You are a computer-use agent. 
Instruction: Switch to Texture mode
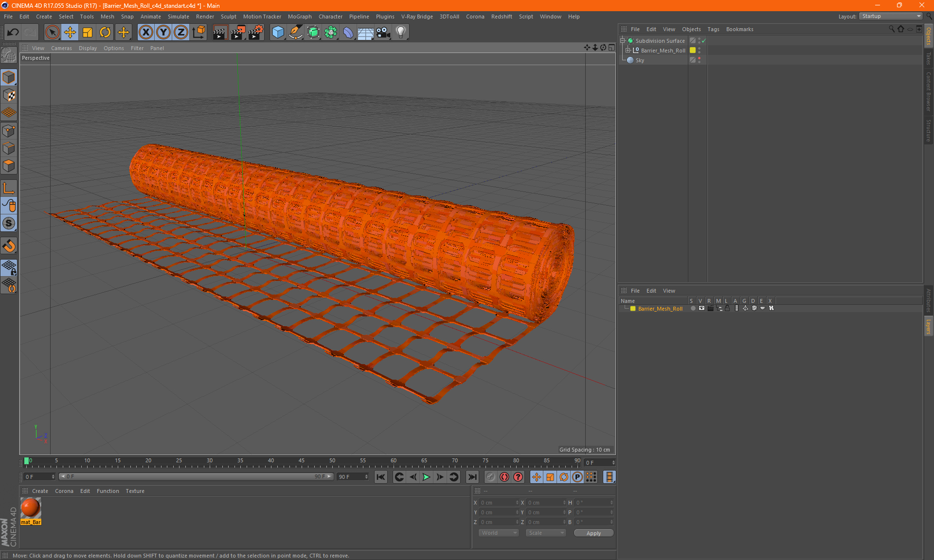(x=9, y=95)
